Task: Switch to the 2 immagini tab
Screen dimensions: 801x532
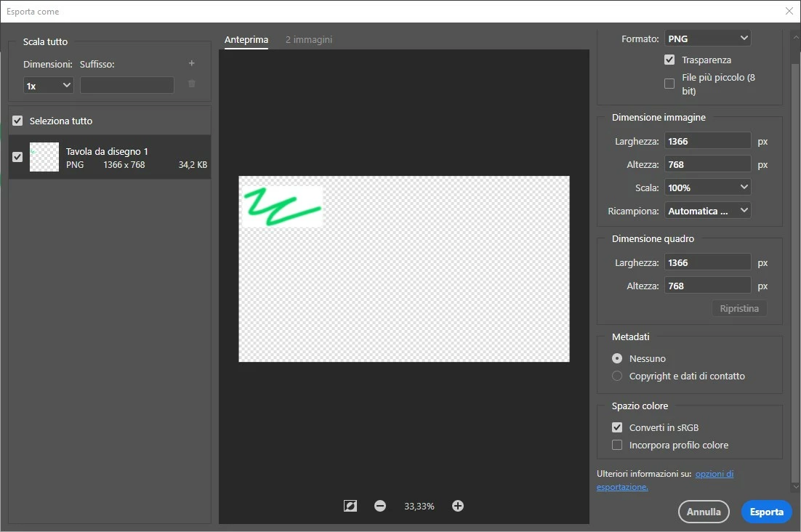Action: click(308, 40)
